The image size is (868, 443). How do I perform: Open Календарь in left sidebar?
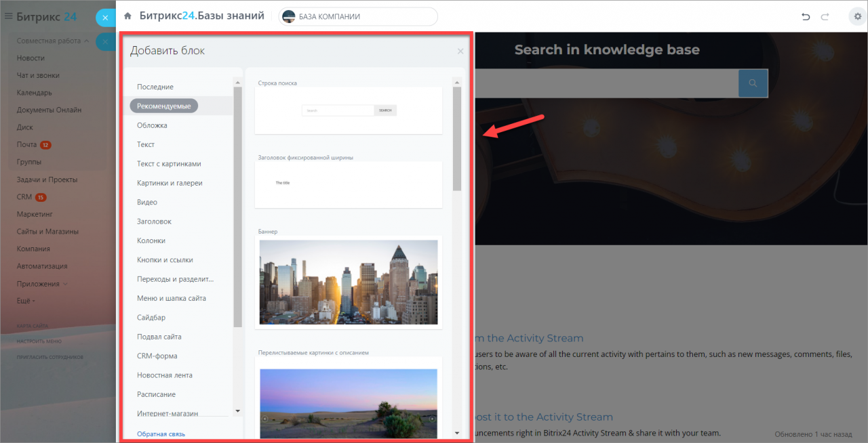click(35, 93)
